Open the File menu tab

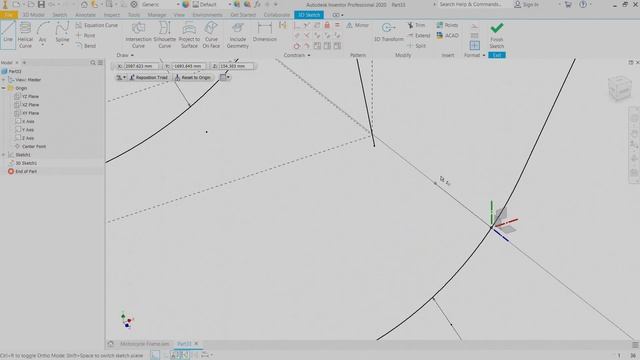point(9,15)
